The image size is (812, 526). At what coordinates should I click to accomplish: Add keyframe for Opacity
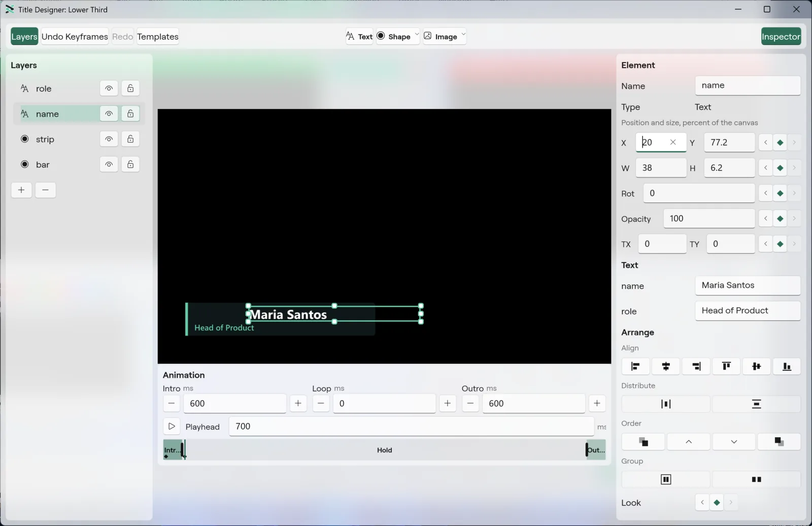click(x=780, y=219)
